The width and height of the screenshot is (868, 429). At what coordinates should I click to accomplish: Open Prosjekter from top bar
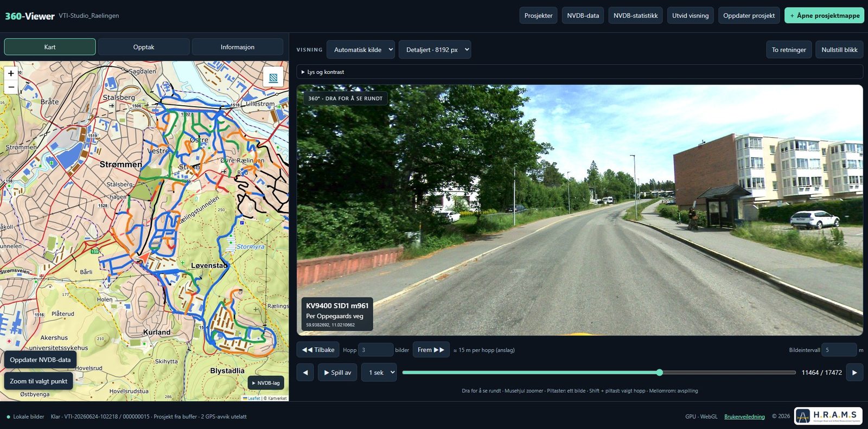click(538, 15)
